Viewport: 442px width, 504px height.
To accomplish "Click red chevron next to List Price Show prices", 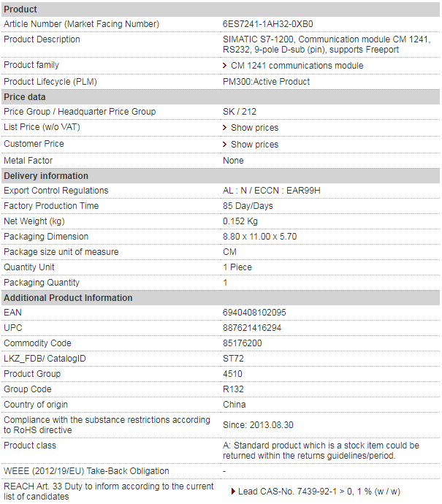I will click(224, 128).
